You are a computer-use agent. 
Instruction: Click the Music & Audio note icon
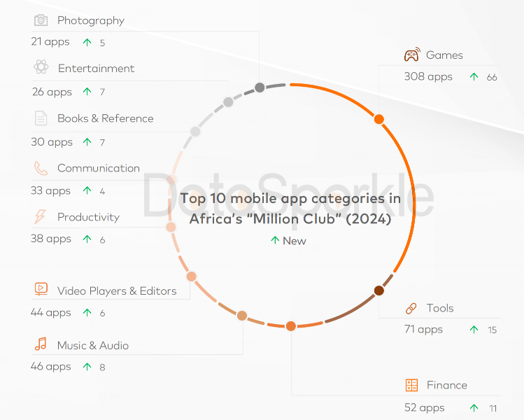pos(41,344)
